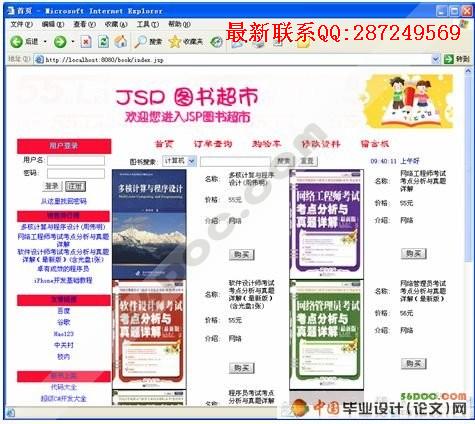This screenshot has width=475, height=424.
Task: Open the 查看(V) menu
Action: tap(84, 24)
